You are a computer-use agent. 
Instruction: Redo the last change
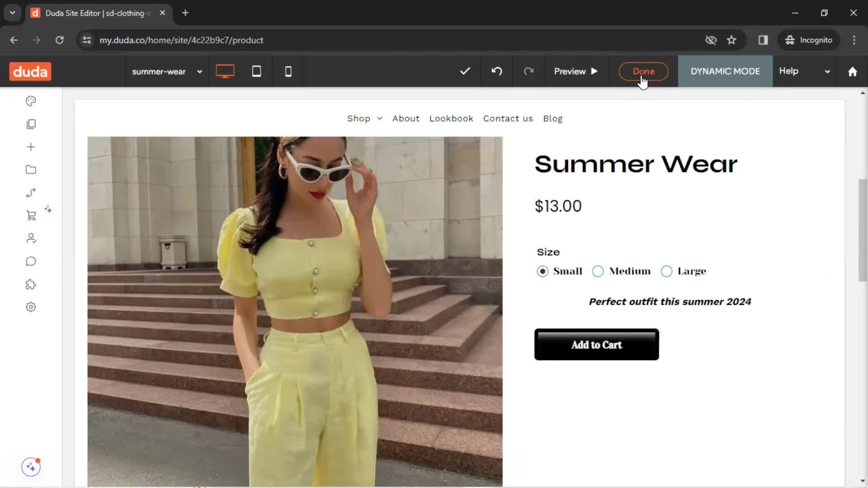click(528, 71)
